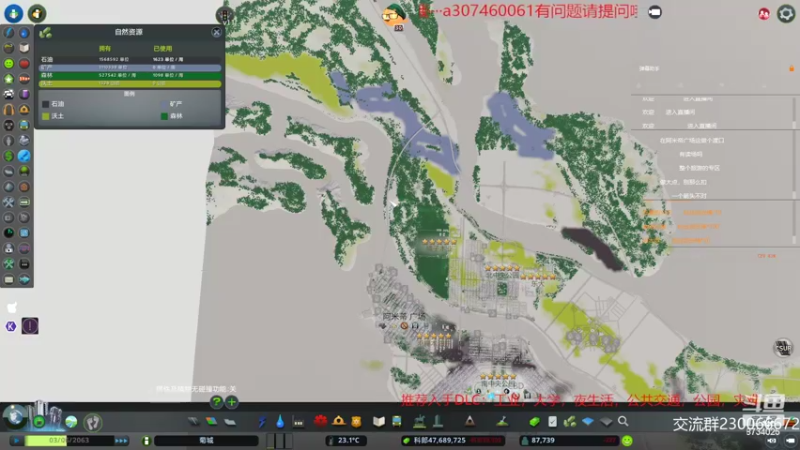Click the 23.1°C temperature display
Screen dimensions: 800x450
tap(346, 440)
